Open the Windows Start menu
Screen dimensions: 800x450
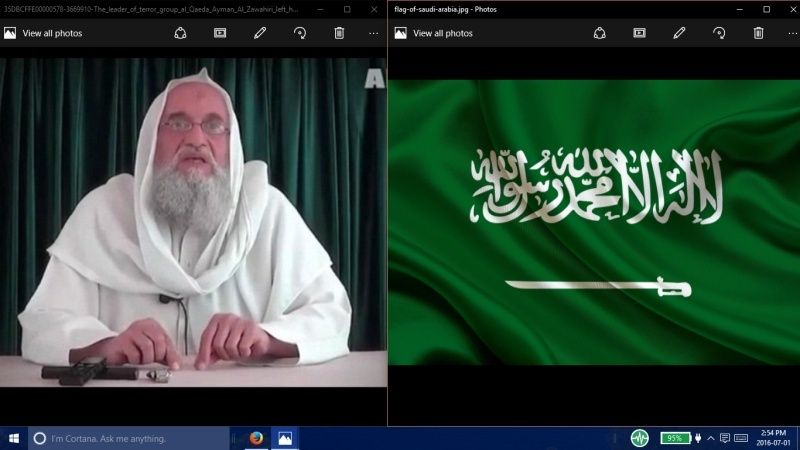[x=14, y=438]
